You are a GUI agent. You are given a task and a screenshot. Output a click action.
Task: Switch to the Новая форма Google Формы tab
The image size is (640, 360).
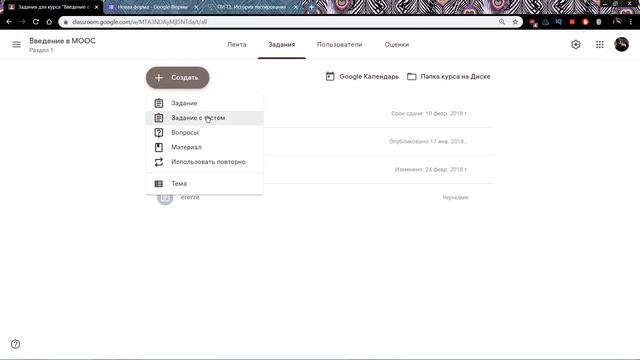(x=153, y=7)
